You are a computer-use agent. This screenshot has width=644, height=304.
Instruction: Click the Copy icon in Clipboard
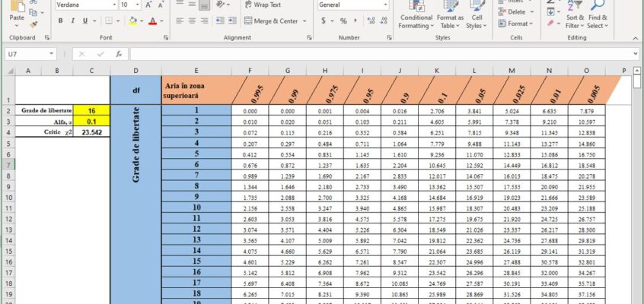pyautogui.click(x=33, y=13)
